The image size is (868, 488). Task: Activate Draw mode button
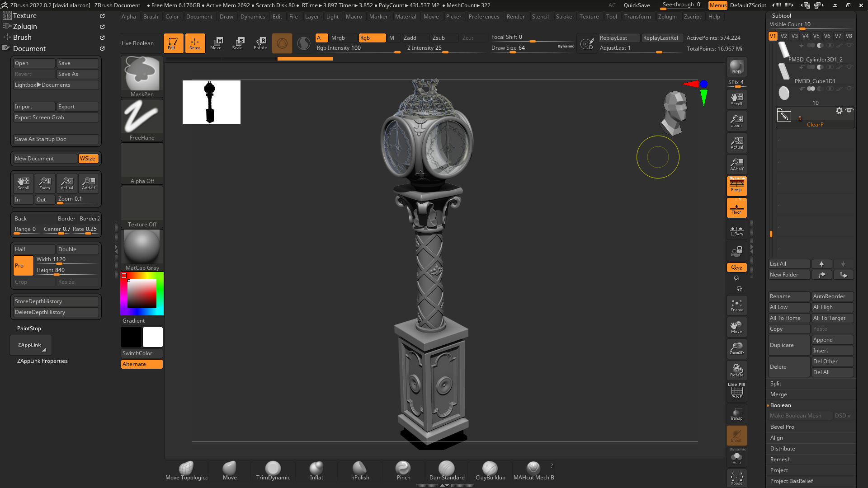[195, 43]
